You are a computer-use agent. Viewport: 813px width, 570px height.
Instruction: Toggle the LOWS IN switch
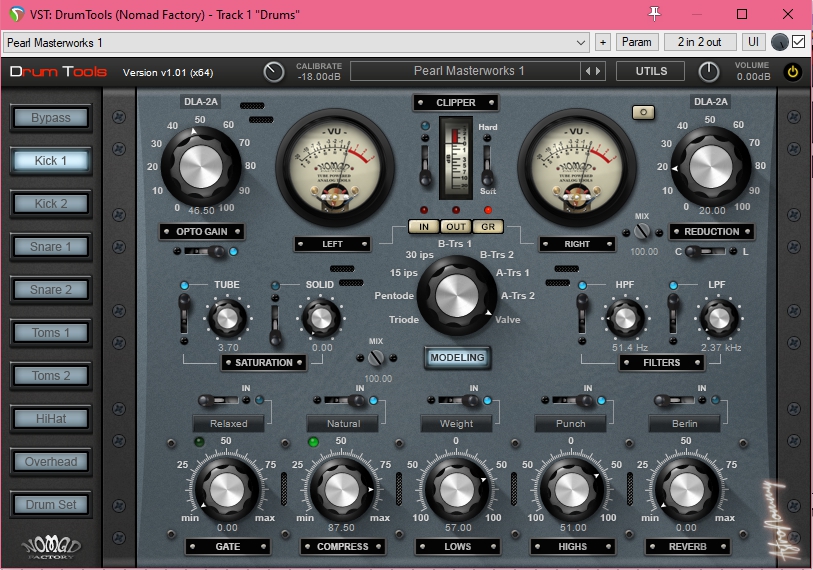(458, 400)
